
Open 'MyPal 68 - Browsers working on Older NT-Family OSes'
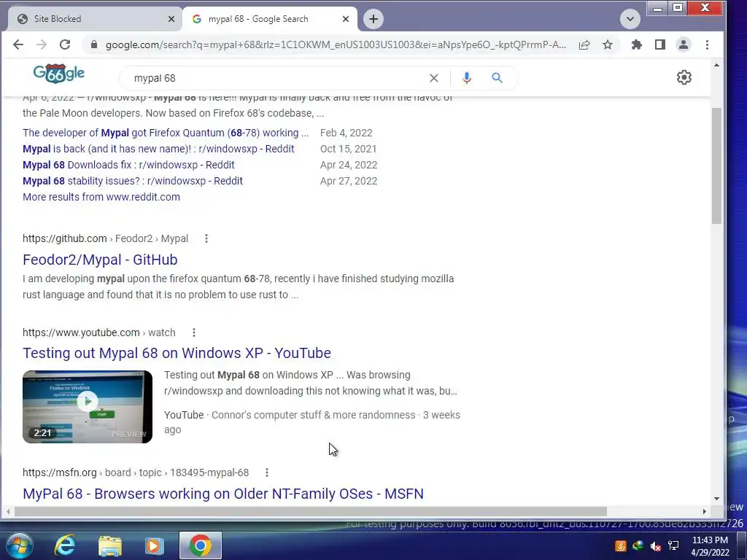[223, 494]
